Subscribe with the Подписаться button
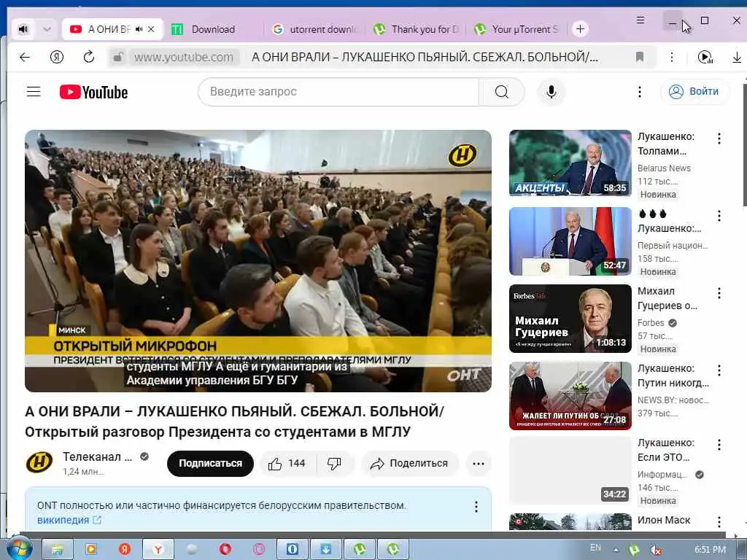Image resolution: width=747 pixels, height=560 pixels. (210, 463)
